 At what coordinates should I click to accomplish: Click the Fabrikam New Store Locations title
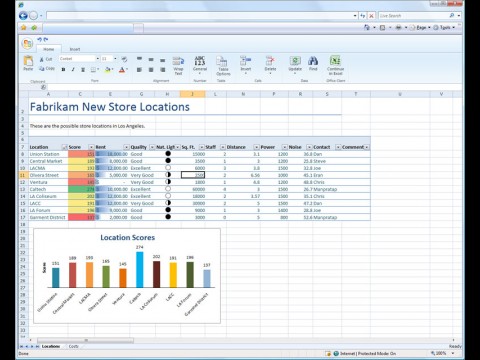[110, 107]
